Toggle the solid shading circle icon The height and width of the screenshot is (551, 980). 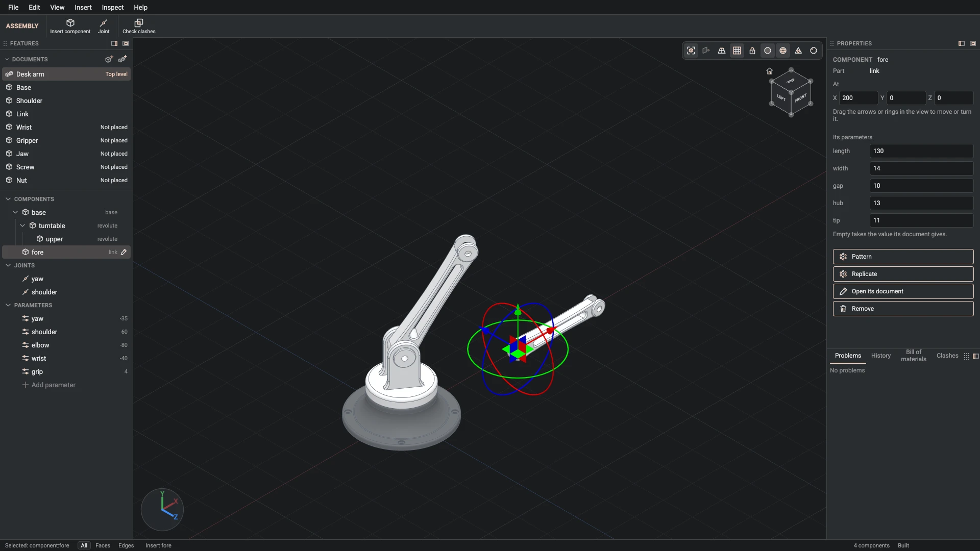[768, 51]
